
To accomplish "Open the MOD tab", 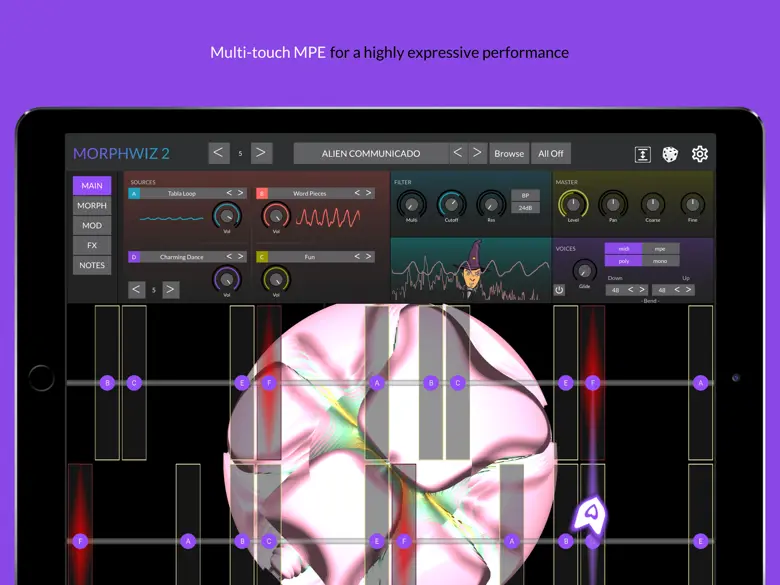I will point(92,225).
